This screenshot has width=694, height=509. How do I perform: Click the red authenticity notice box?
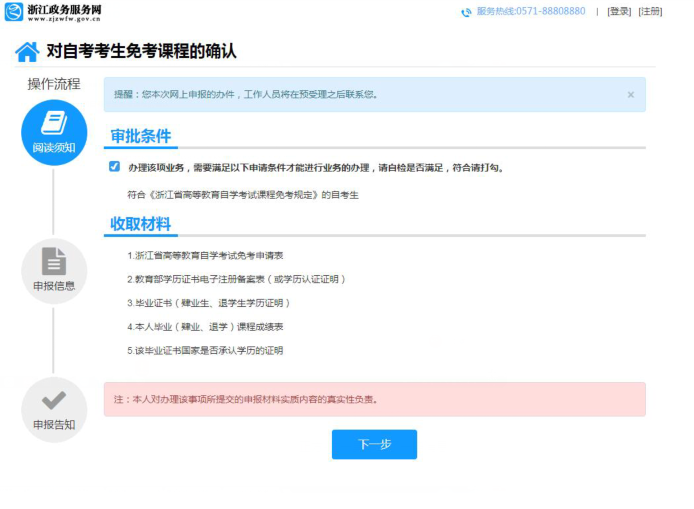(x=374, y=399)
